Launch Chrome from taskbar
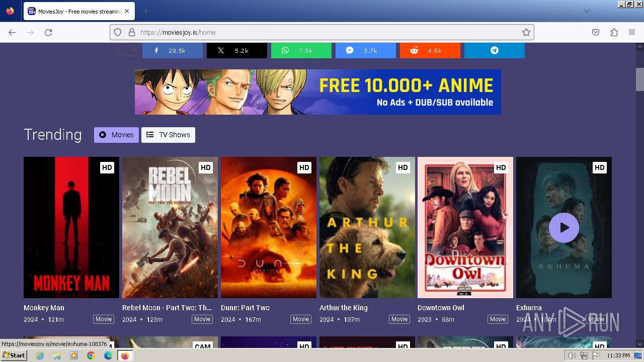Viewport: 644px width, 362px height. 91,355
